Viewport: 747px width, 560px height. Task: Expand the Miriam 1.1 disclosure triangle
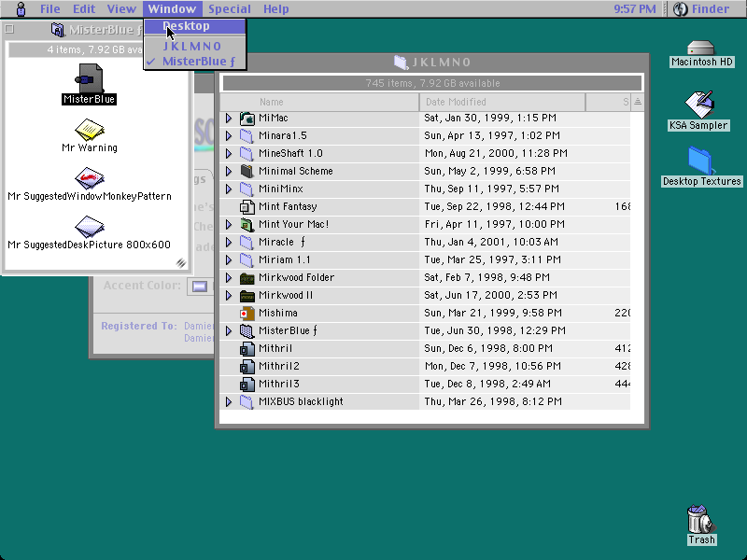[229, 259]
